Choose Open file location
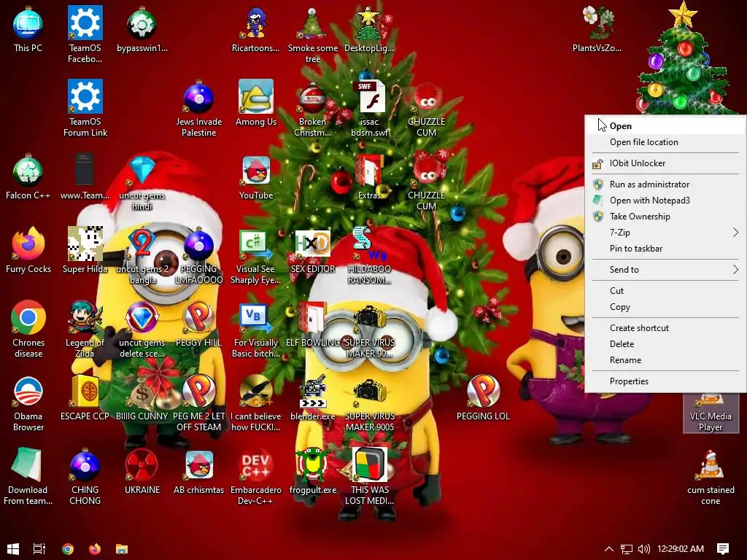This screenshot has height=560, width=747. click(x=665, y=142)
